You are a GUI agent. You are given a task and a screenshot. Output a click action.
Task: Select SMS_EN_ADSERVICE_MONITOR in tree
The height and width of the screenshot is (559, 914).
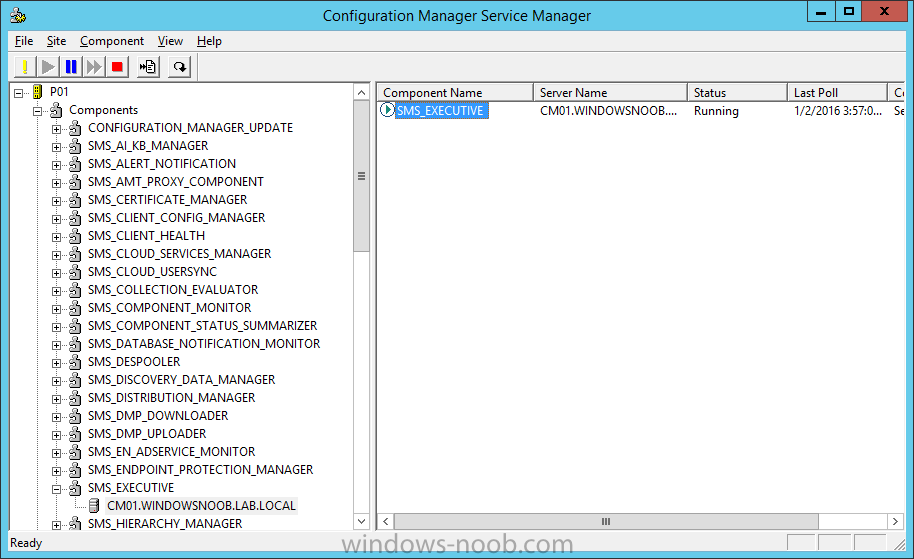pos(171,452)
